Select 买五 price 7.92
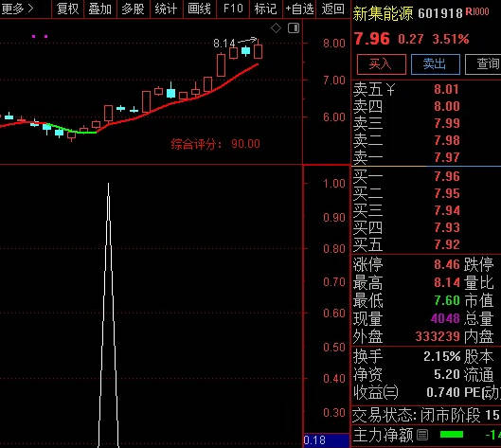 446,244
